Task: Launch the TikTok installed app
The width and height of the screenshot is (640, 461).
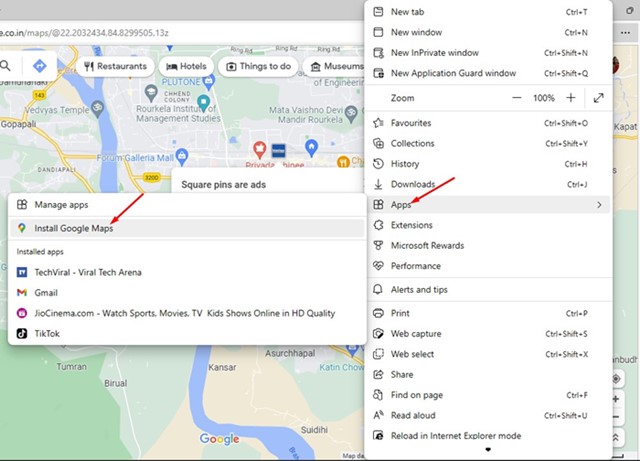Action: pyautogui.click(x=187, y=334)
